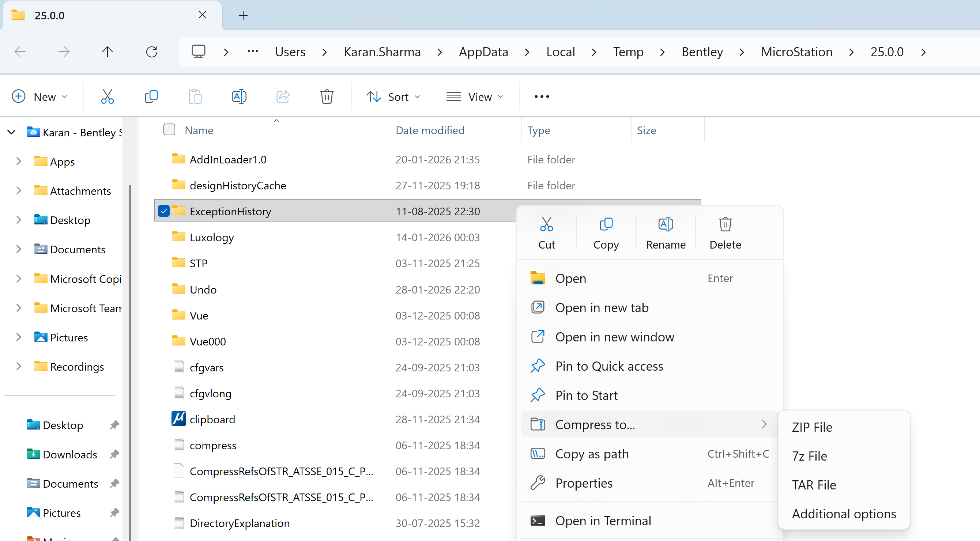This screenshot has height=541, width=980.
Task: Go up one folder level arrow
Action: 108,52
